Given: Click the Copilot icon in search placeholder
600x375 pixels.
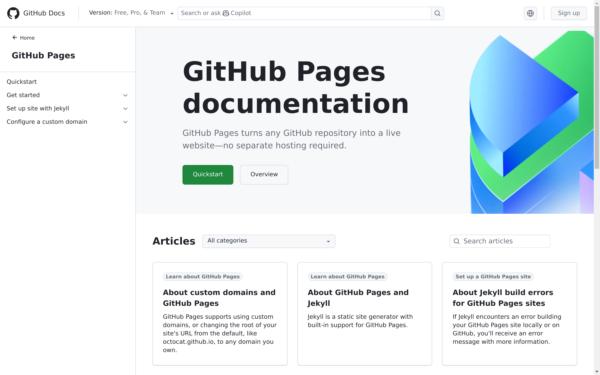Looking at the screenshot, I should [226, 13].
